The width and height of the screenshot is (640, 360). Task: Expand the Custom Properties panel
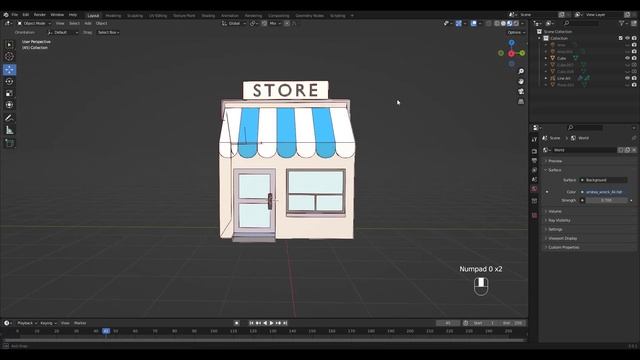pyautogui.click(x=589, y=247)
